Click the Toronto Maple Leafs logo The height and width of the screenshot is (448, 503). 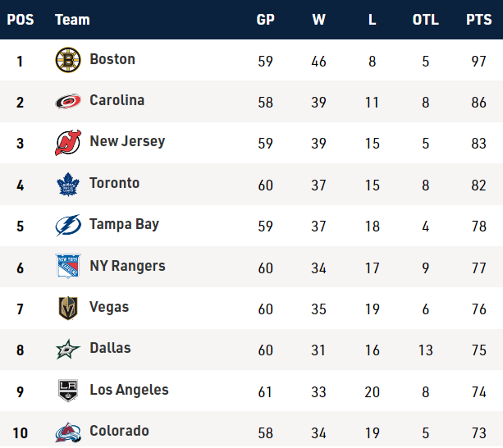click(x=68, y=184)
